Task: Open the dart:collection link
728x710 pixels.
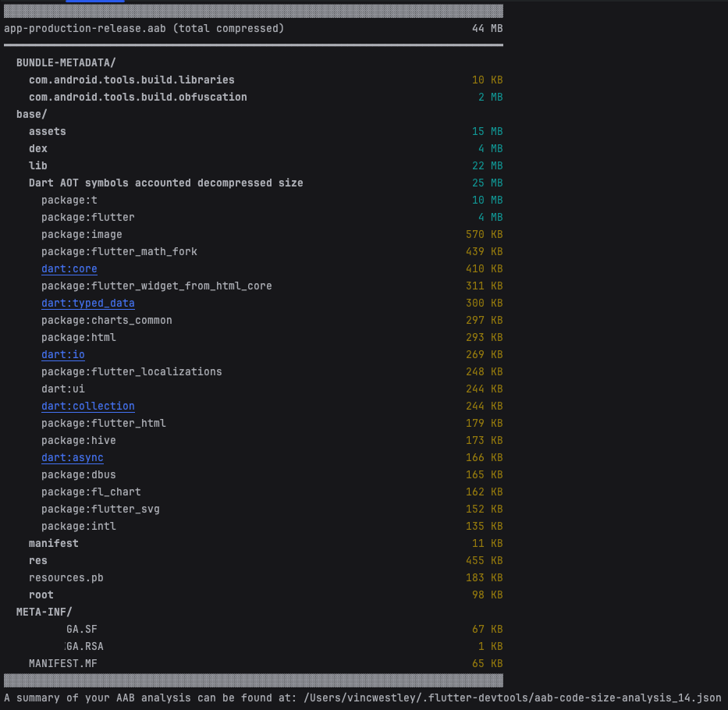Action: point(88,406)
